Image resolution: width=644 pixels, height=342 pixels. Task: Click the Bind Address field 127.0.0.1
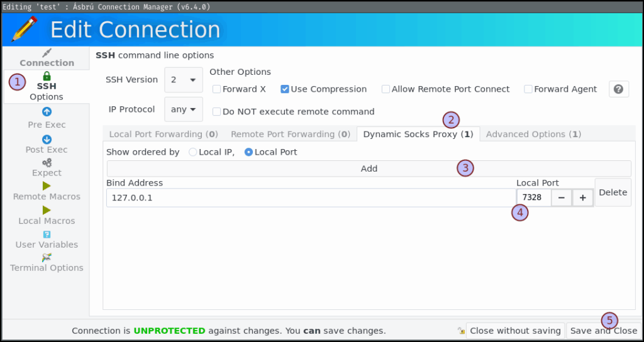pyautogui.click(x=311, y=198)
